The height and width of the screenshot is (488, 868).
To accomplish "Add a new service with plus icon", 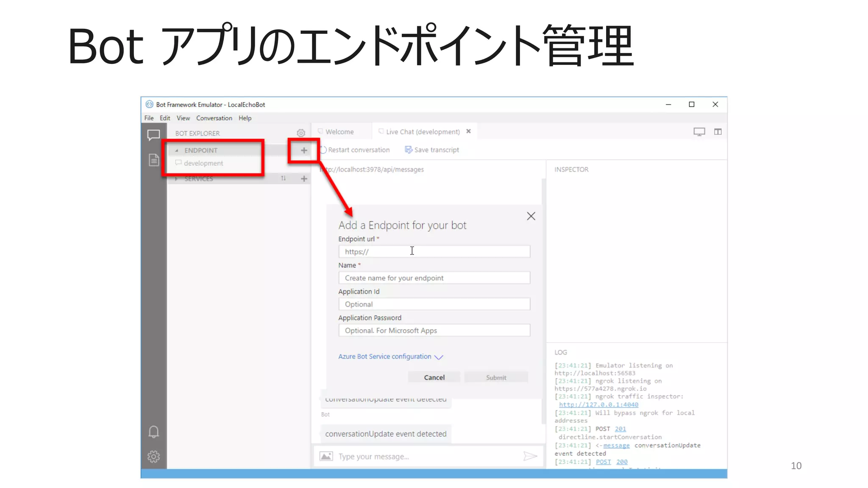I will click(304, 179).
